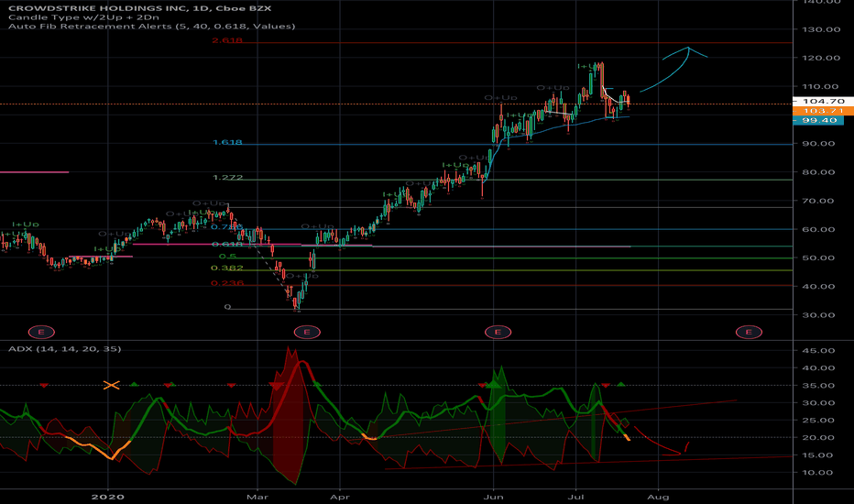Click 45.00 on the ADX axis
Image resolution: width=854 pixels, height=504 pixels.
point(819,350)
